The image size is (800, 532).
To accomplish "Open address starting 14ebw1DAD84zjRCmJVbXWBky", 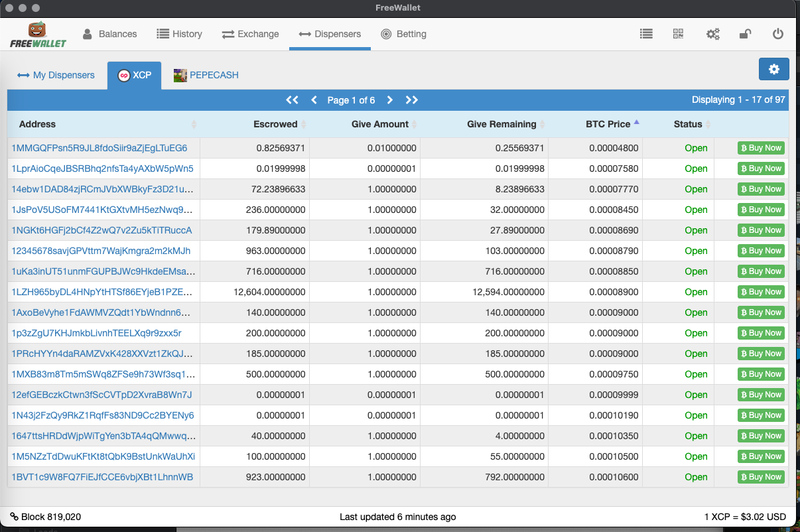I will [103, 189].
